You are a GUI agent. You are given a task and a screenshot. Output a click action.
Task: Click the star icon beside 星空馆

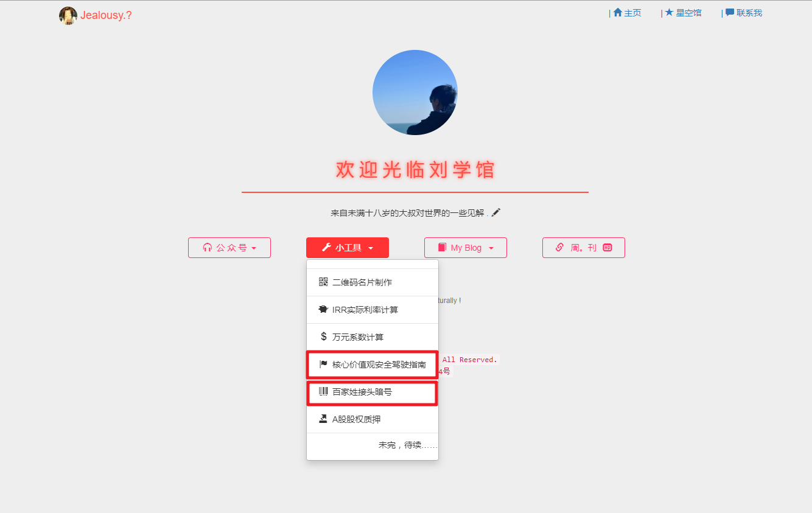[669, 12]
